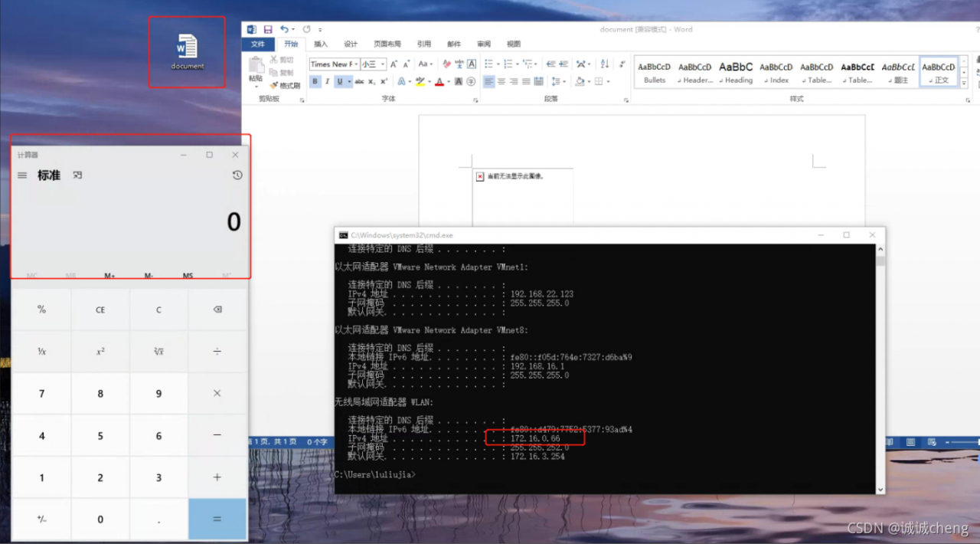
Task: Click Calculator CE button
Action: click(100, 310)
